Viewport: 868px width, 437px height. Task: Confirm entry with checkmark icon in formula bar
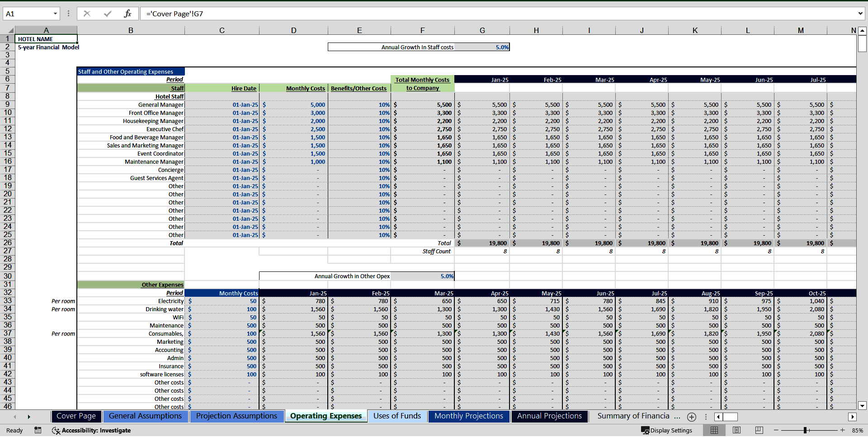[x=108, y=14]
